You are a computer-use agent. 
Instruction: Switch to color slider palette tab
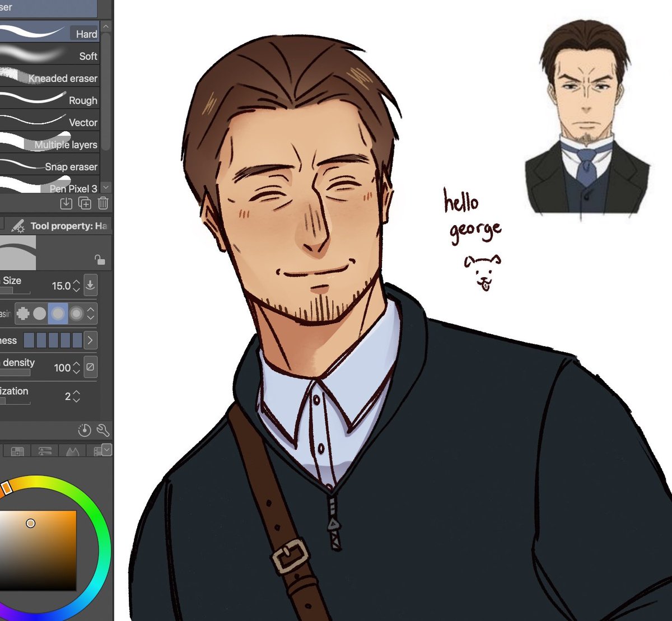[45, 451]
